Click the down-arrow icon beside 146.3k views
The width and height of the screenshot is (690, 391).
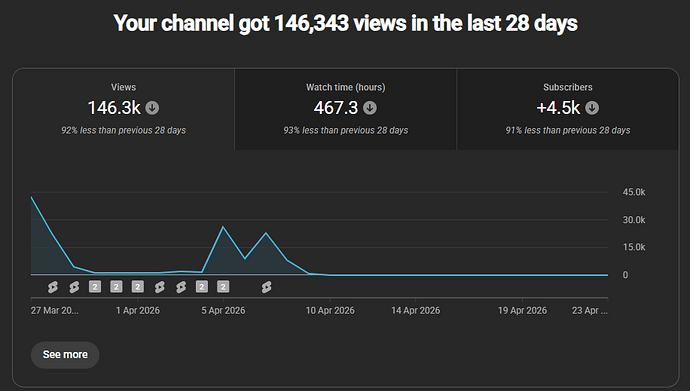pyautogui.click(x=152, y=108)
